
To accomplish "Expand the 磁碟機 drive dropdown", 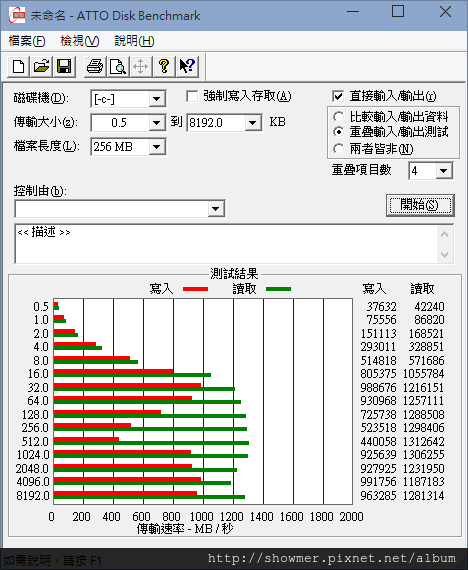I will [157, 99].
